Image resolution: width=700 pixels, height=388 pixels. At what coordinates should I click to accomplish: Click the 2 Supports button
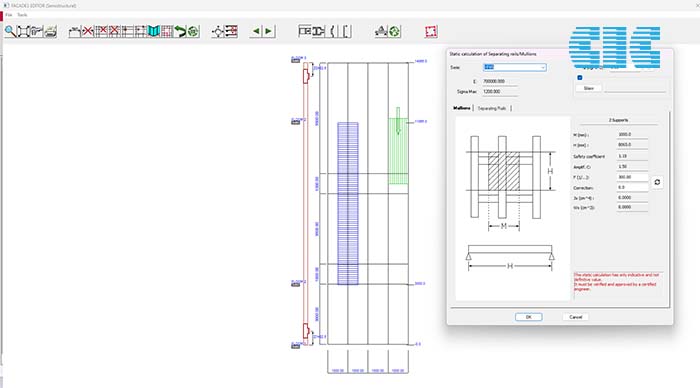[618, 120]
